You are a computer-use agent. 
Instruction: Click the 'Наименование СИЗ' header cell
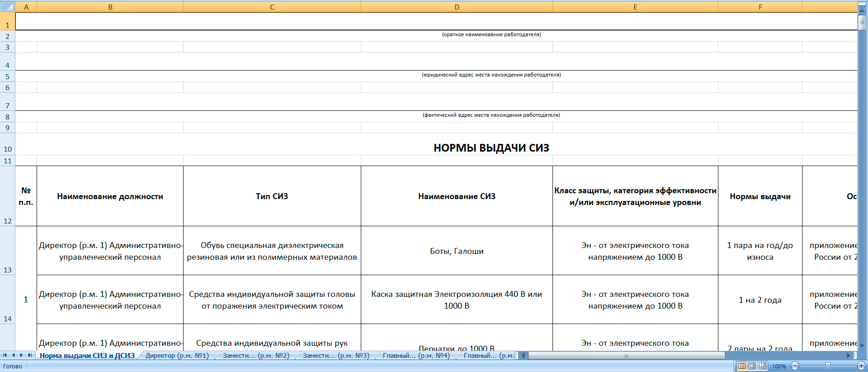[457, 196]
